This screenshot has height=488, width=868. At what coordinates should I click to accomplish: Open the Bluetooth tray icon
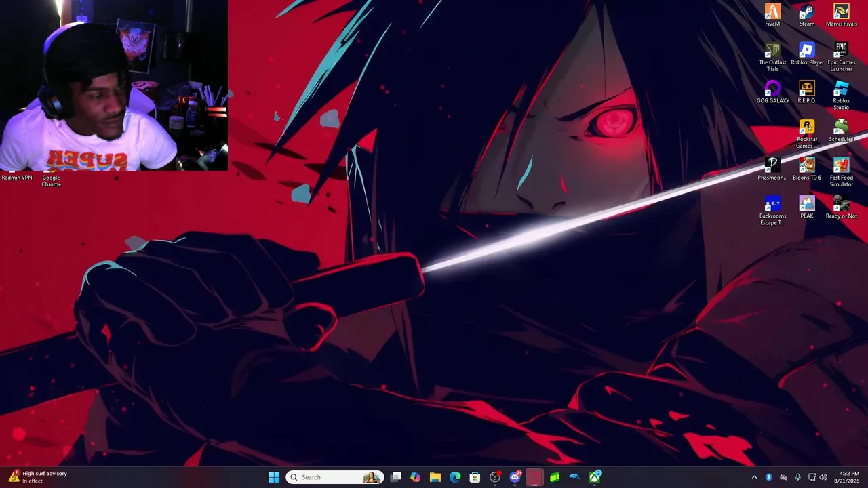[x=769, y=477]
